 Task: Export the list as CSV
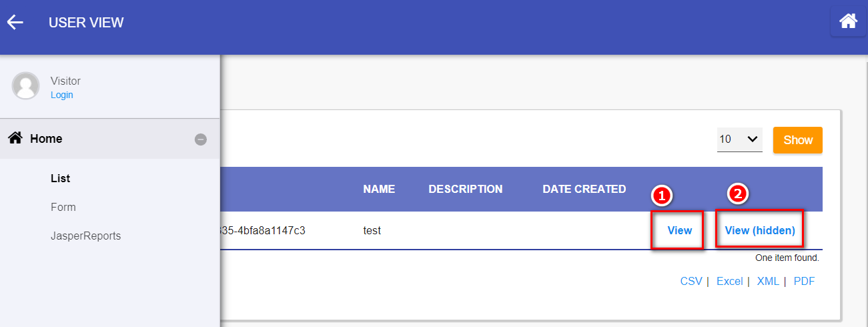pos(691,281)
